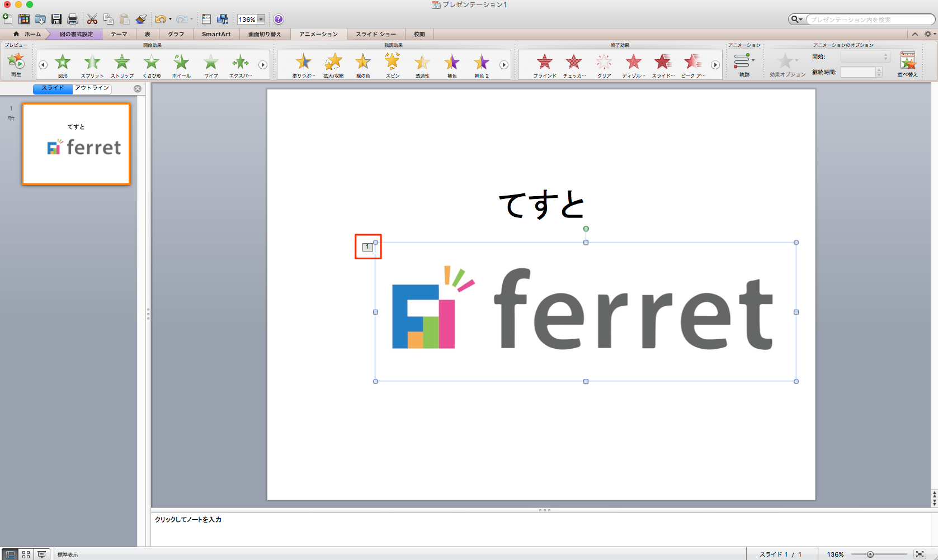Open the 画面切り替え ribbon tab

tap(265, 34)
